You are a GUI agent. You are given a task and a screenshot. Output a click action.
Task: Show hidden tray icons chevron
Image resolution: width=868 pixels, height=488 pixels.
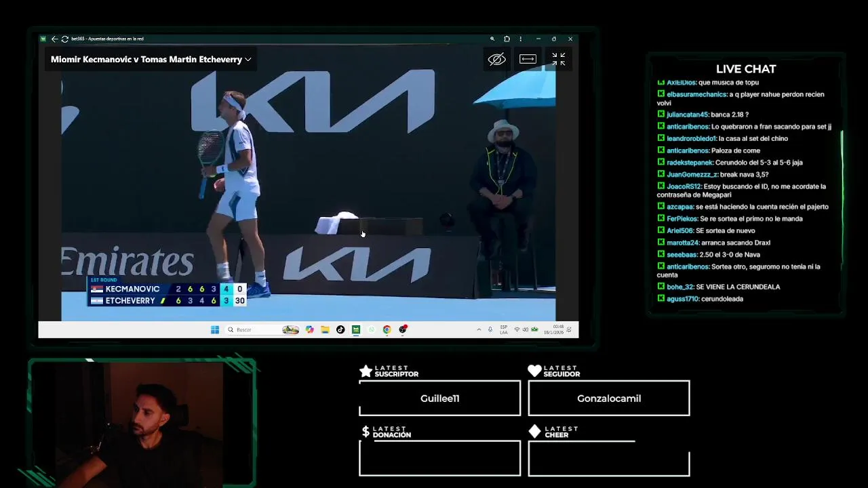[479, 329]
